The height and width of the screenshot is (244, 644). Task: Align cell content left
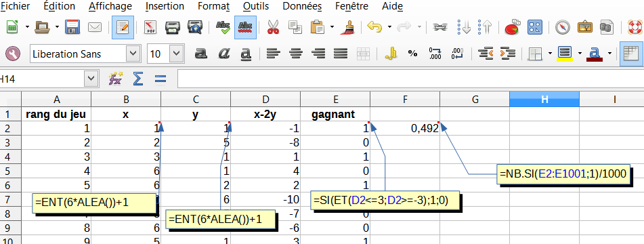point(274,54)
